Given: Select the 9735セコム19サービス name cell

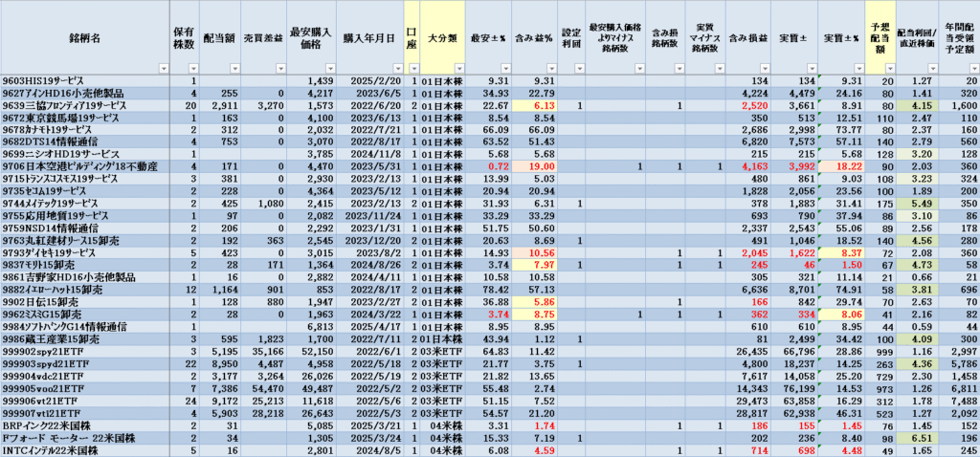Looking at the screenshot, I should (x=85, y=190).
